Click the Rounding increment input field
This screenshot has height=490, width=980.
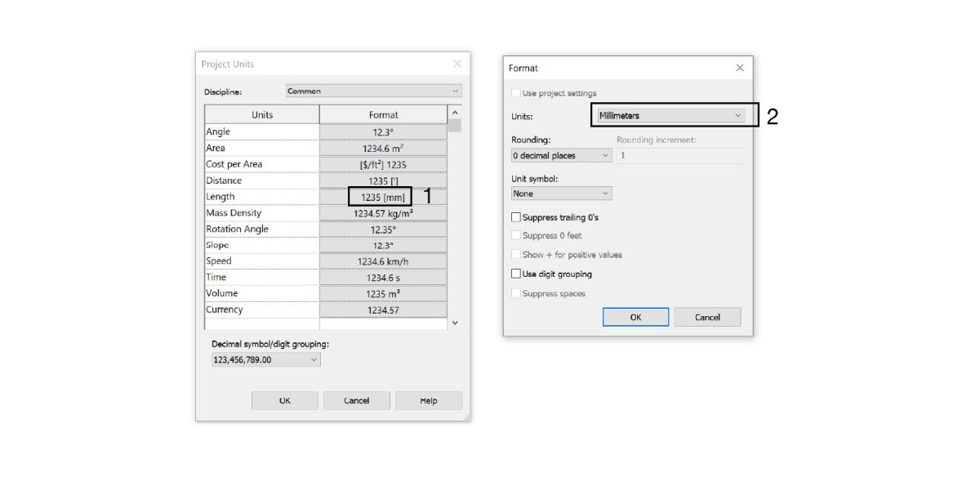pos(679,155)
